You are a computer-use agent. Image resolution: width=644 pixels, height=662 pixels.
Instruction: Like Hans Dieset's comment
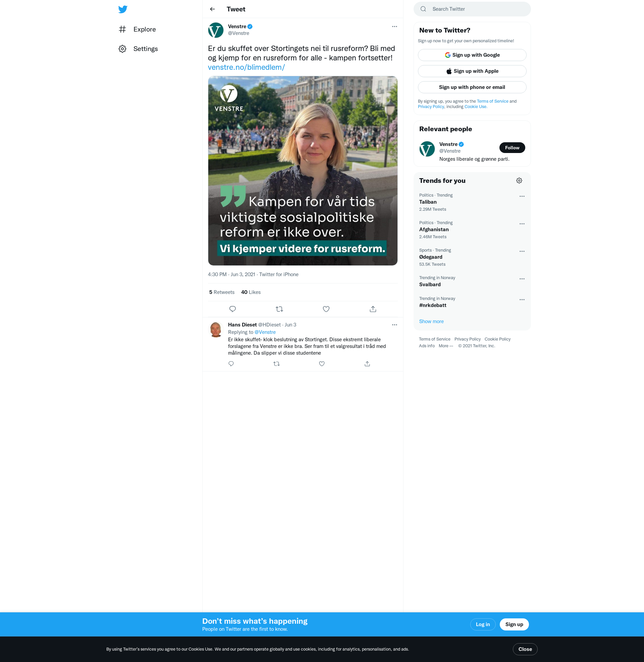click(x=322, y=364)
